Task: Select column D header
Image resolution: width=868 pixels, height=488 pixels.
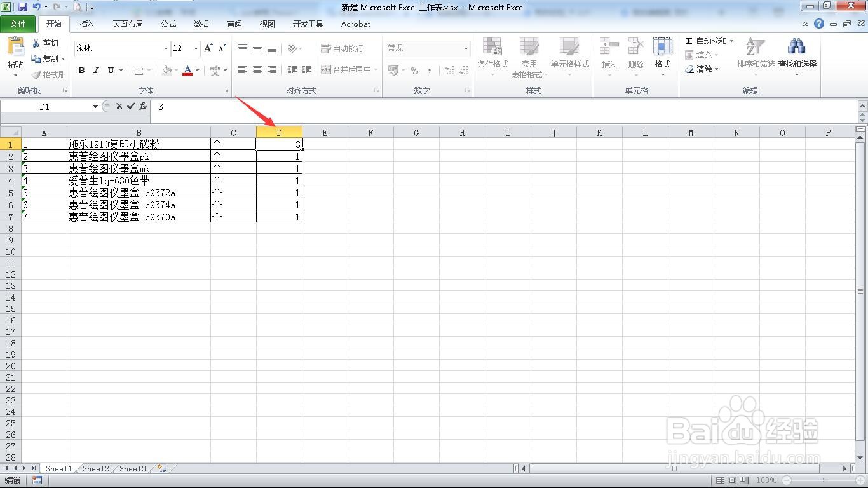Action: point(279,133)
